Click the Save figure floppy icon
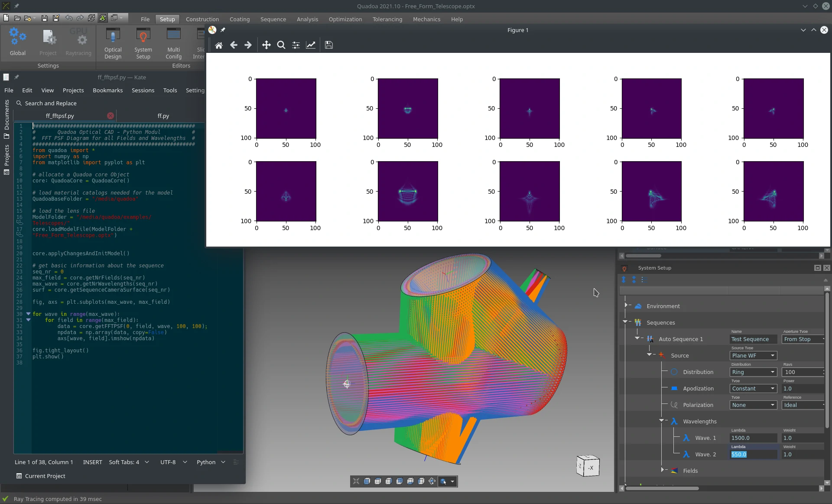The width and height of the screenshot is (832, 504). coord(328,45)
